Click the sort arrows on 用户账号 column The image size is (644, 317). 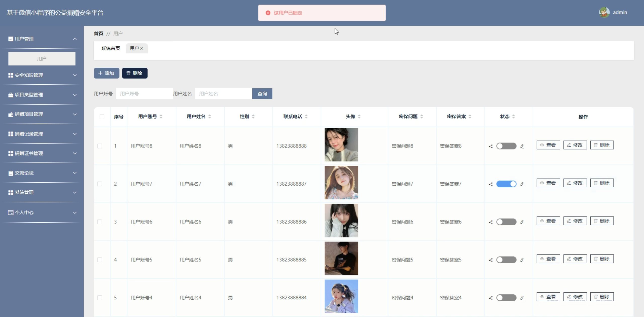click(161, 117)
